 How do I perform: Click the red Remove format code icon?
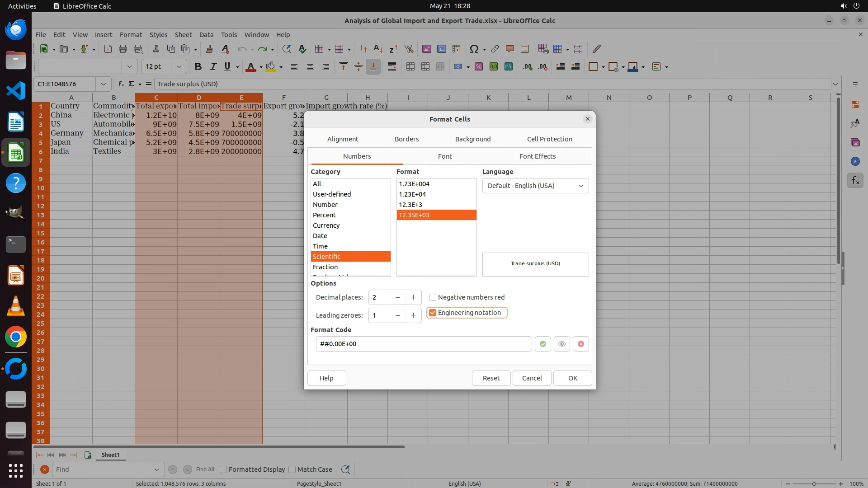(580, 344)
